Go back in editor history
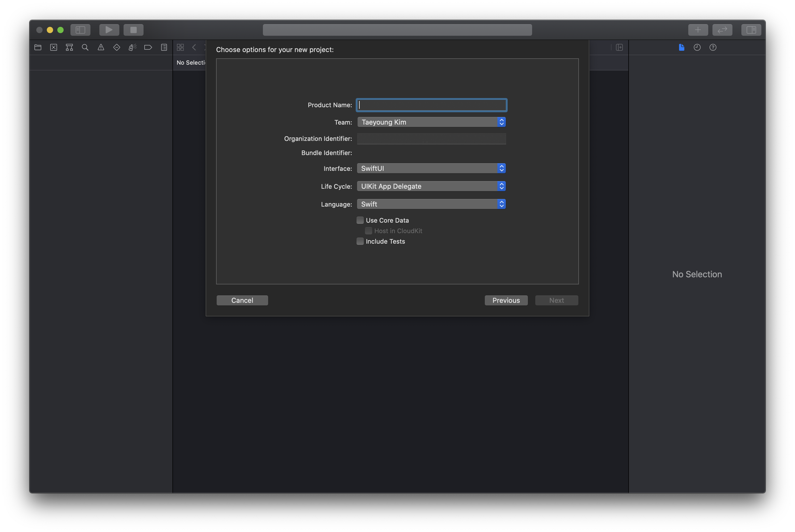The width and height of the screenshot is (795, 532). point(194,48)
